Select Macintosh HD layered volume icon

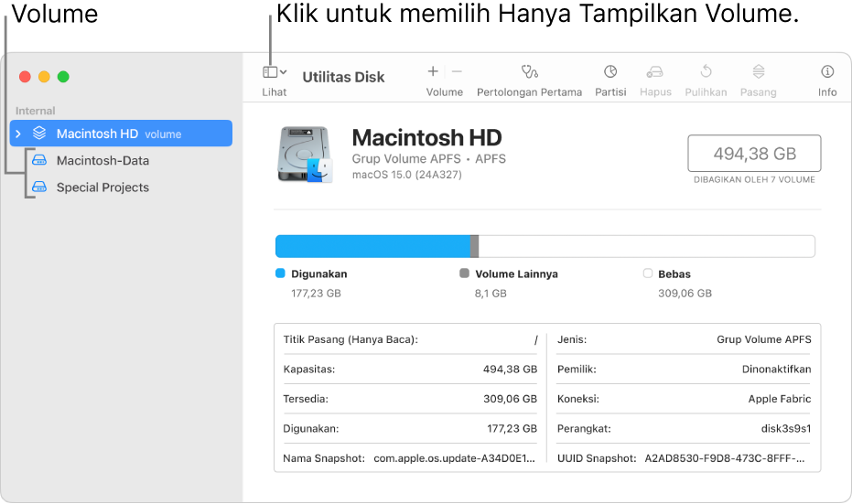[x=39, y=133]
